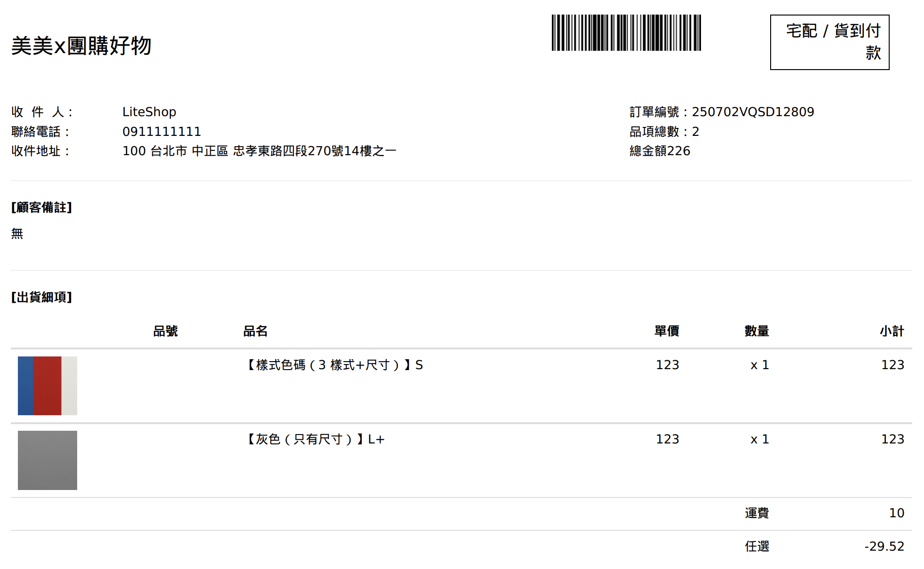Select the tricolor product thumbnail
The width and height of the screenshot is (924, 569).
pyautogui.click(x=48, y=386)
